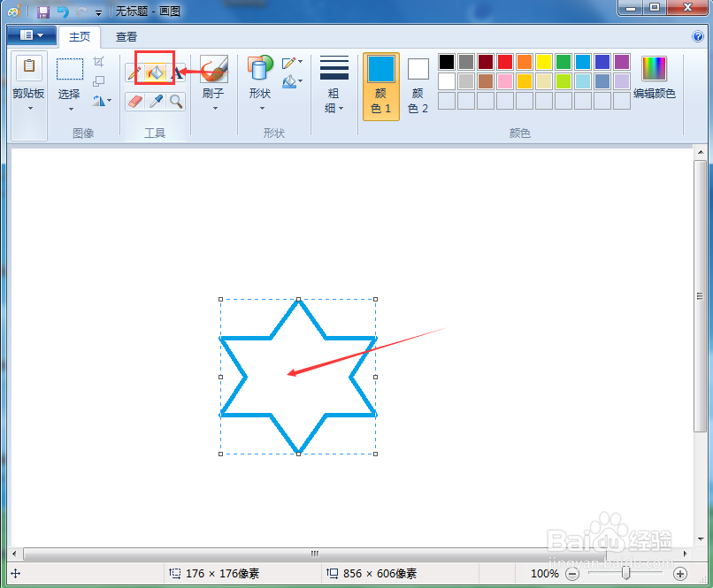The width and height of the screenshot is (713, 588).
Task: Click the Shape outline icon
Action: (288, 63)
